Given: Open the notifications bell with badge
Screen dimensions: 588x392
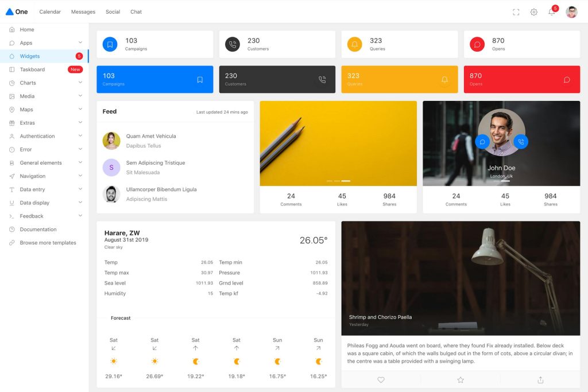Looking at the screenshot, I should pyautogui.click(x=551, y=12).
